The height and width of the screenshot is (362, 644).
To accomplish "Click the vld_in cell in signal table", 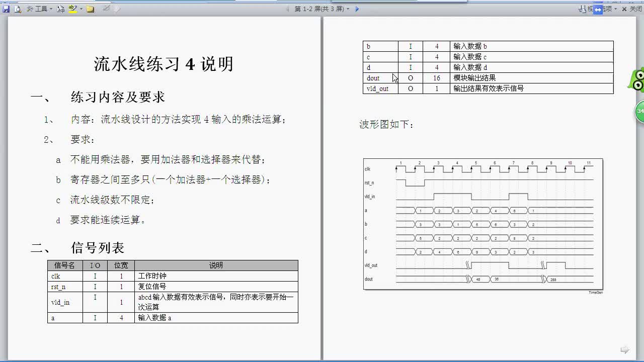I will (x=65, y=302).
